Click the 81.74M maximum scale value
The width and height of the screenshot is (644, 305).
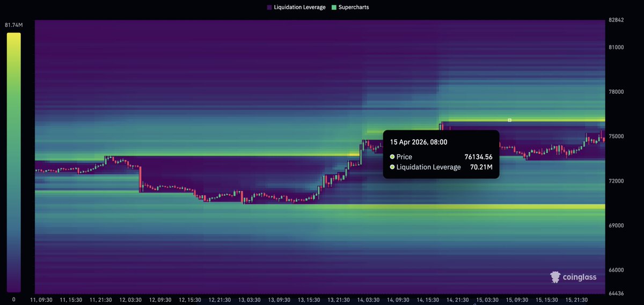point(13,25)
